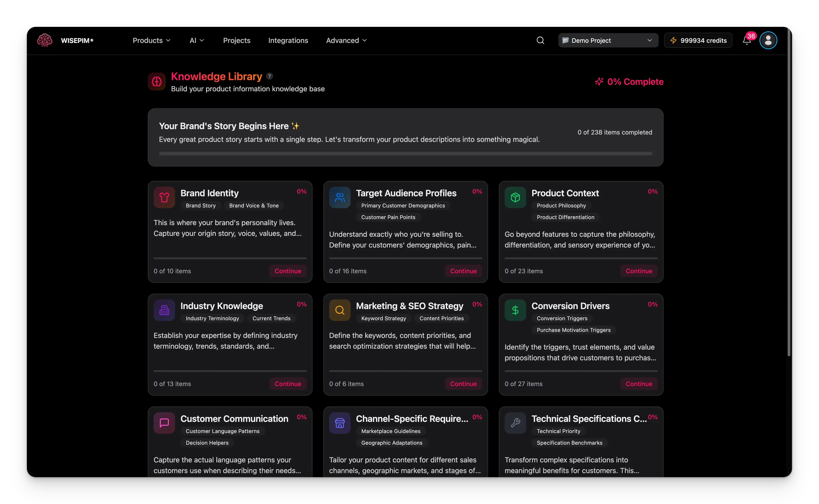The height and width of the screenshot is (504, 819).
Task: Switch to the Projects page
Action: pos(236,40)
